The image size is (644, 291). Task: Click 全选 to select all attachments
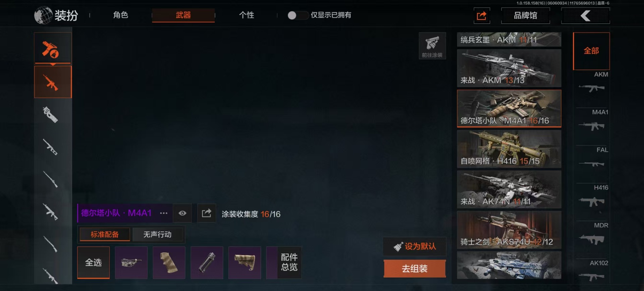coord(93,263)
